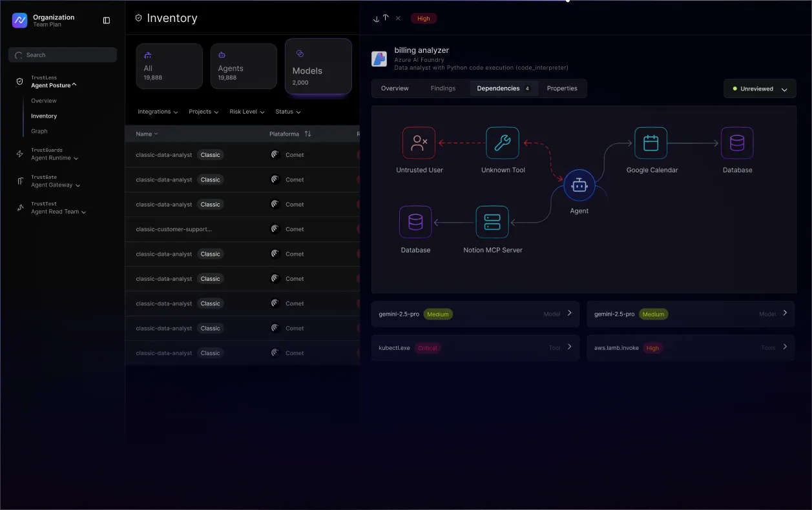This screenshot has height=510, width=812.
Task: Click the Dependencies count badge 4
Action: tap(527, 88)
